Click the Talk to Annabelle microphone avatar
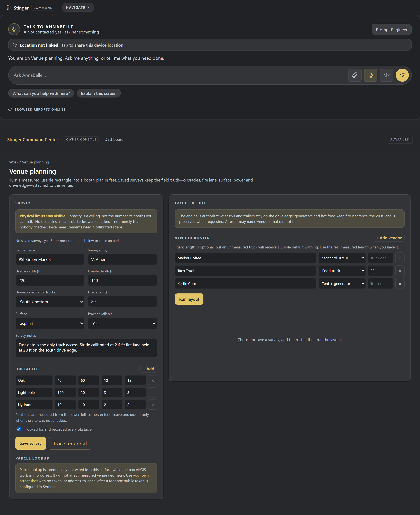 click(x=14, y=29)
